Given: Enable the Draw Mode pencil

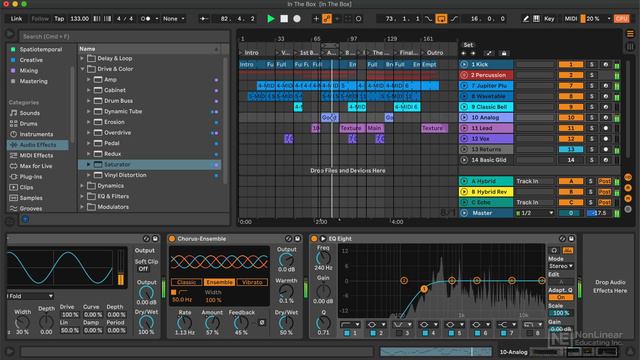Looking at the screenshot, I should point(526,19).
